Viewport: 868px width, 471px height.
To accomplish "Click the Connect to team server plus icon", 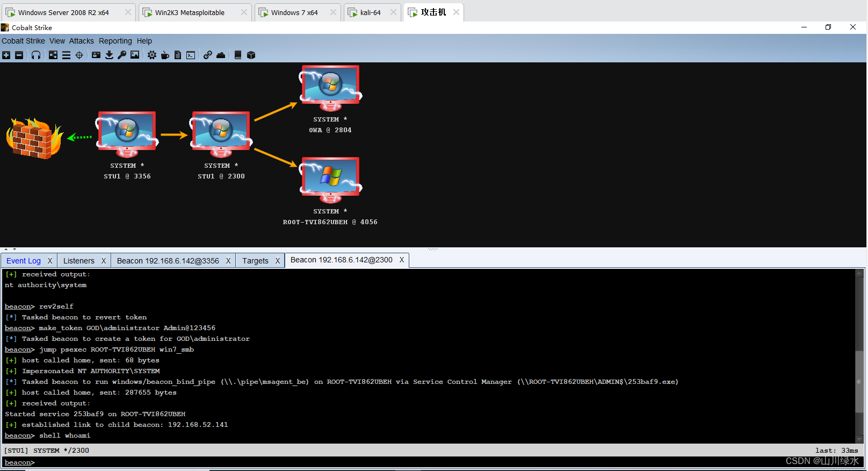I will [6, 55].
